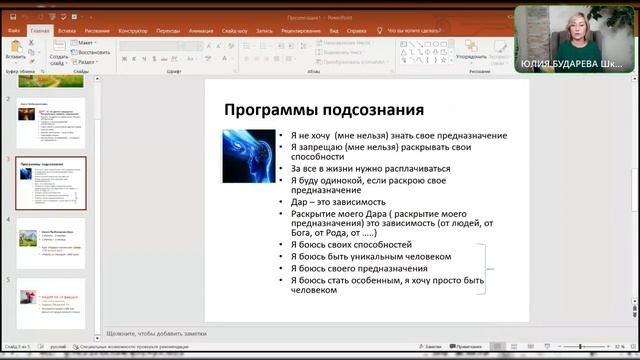Click the clear formatting icon

[x=231, y=46]
